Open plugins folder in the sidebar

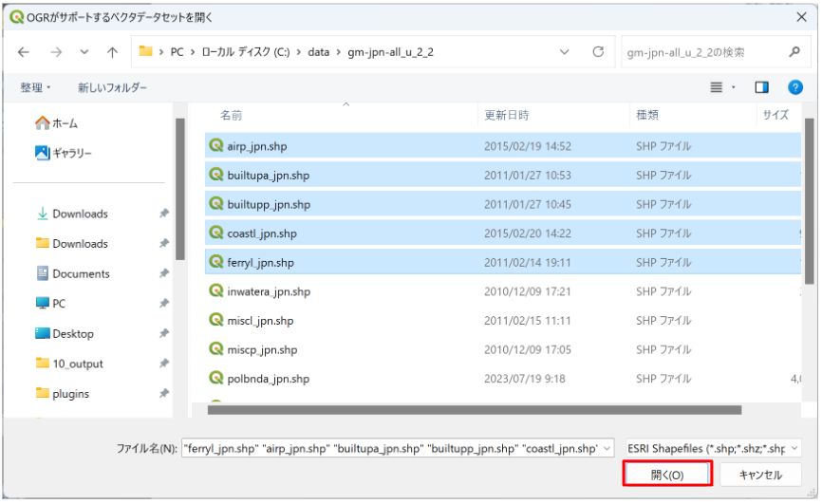(x=63, y=394)
